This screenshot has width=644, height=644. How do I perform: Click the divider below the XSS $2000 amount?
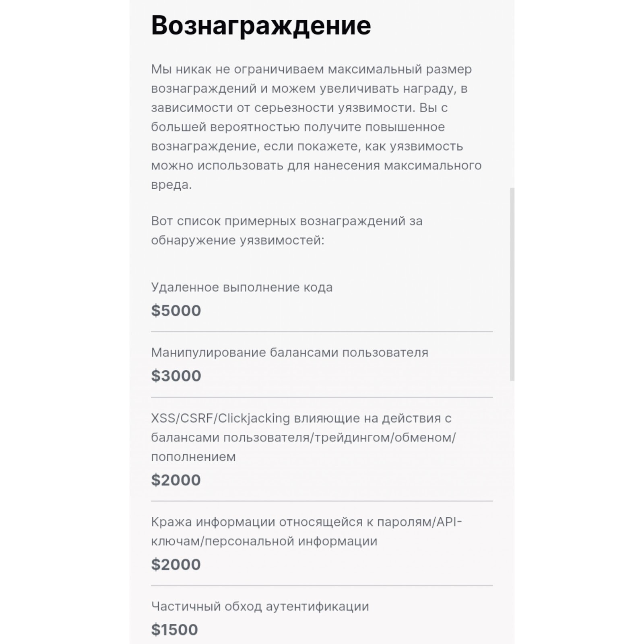coord(322,502)
